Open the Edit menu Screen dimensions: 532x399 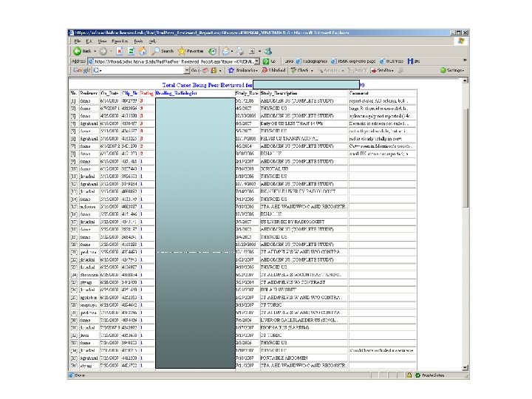[89, 41]
